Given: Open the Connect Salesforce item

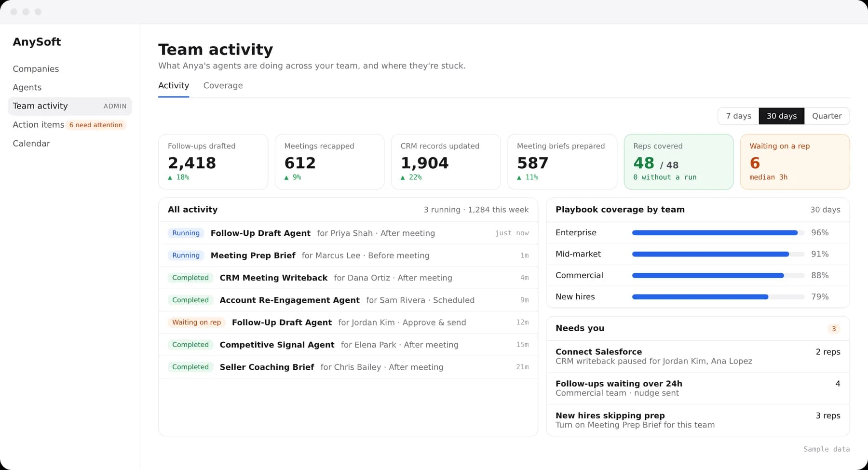Looking at the screenshot, I should pyautogui.click(x=698, y=357).
